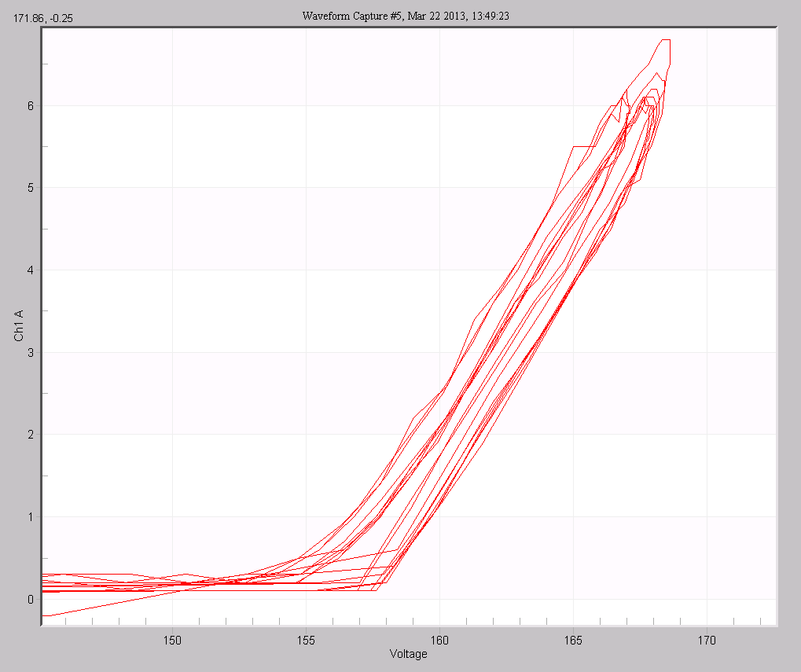This screenshot has height=672, width=801.
Task: Click the waveform's lowest point below zero
Action: pyautogui.click(x=46, y=615)
